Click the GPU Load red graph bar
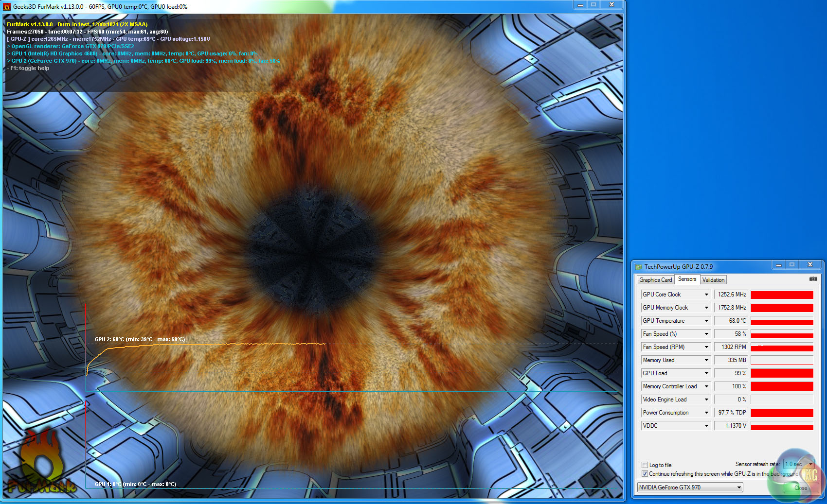The image size is (827, 504). 782,373
